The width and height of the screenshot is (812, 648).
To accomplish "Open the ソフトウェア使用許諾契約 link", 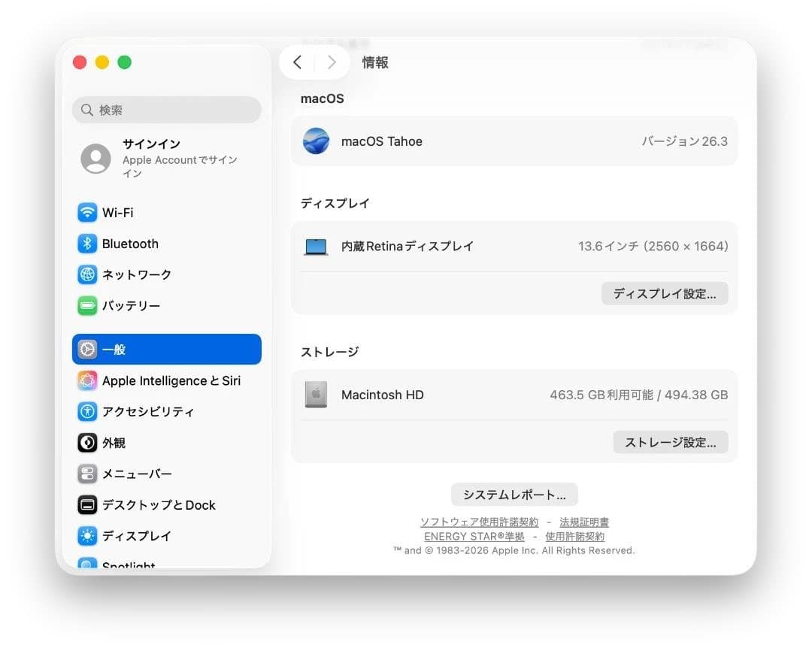I will pos(479,521).
